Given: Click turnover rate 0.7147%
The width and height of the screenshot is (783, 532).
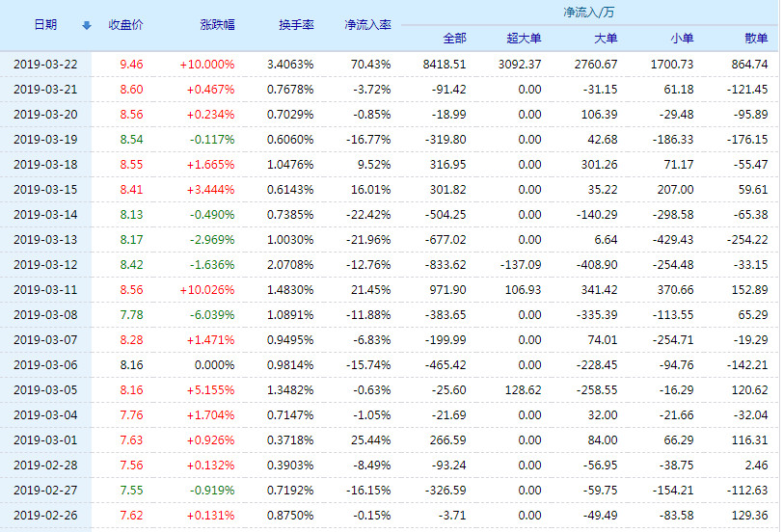Looking at the screenshot, I should [x=290, y=414].
